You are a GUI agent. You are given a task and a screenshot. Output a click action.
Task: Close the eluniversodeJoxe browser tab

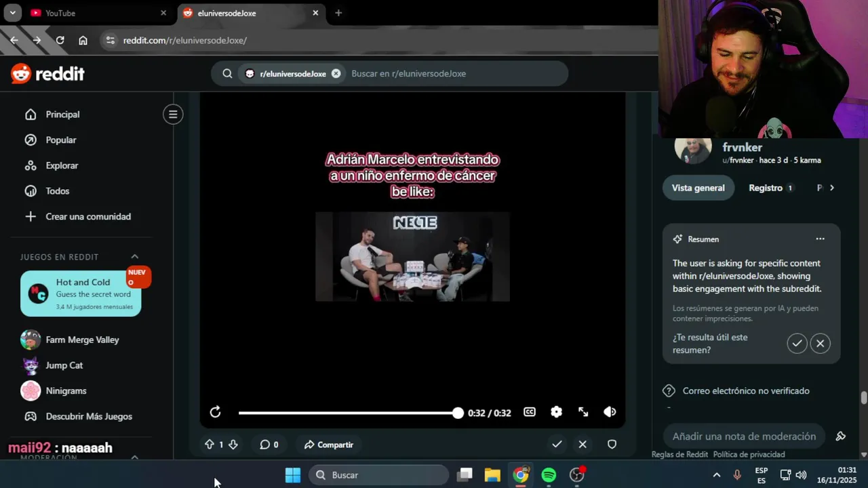pyautogui.click(x=315, y=13)
